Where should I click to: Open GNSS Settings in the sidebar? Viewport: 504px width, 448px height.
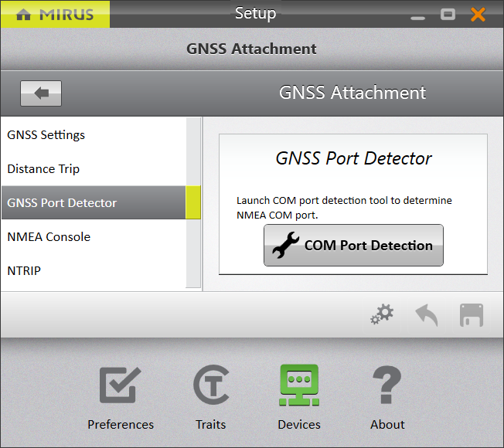94,134
